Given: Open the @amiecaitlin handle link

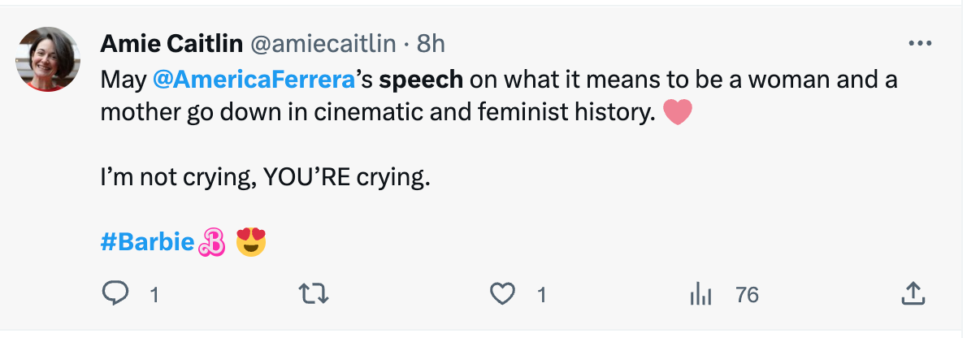Looking at the screenshot, I should (x=322, y=43).
